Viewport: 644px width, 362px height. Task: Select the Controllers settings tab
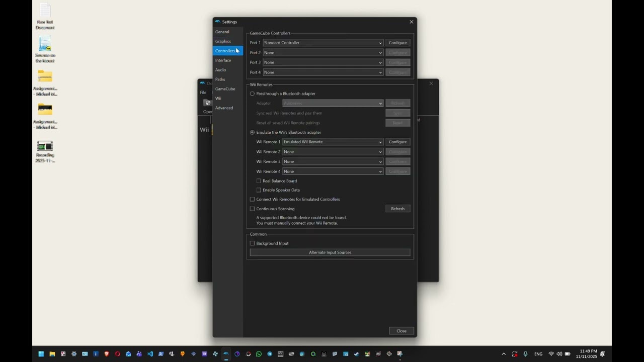pyautogui.click(x=228, y=51)
